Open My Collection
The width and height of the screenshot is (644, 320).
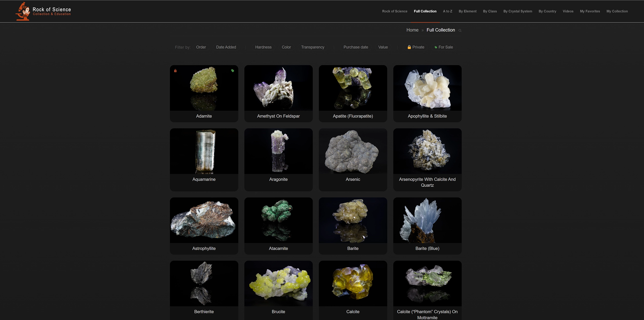617,11
